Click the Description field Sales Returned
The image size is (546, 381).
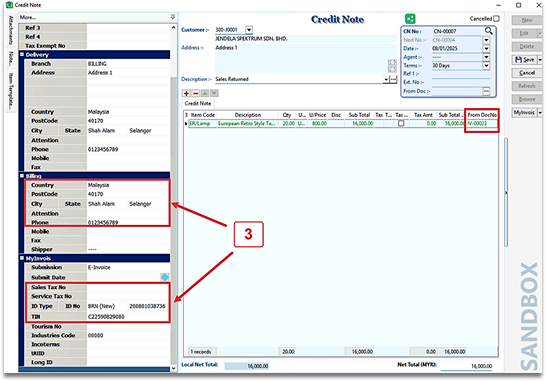pos(299,79)
